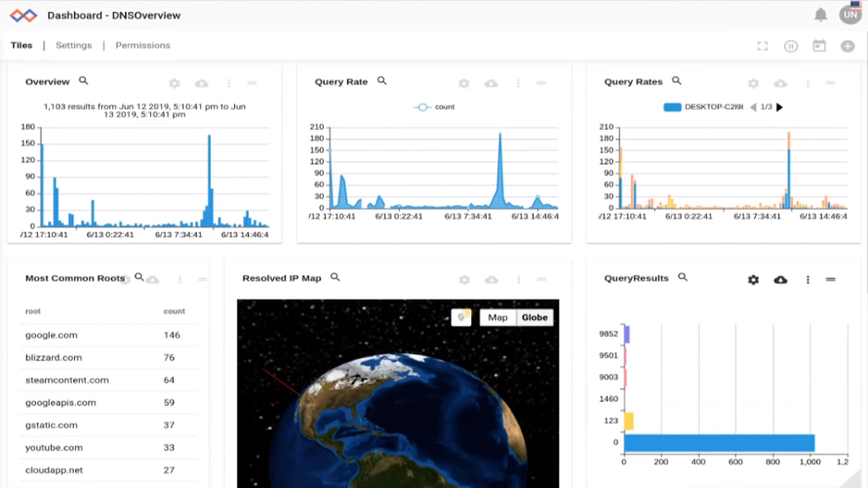Select the Globe view mode

coord(534,317)
